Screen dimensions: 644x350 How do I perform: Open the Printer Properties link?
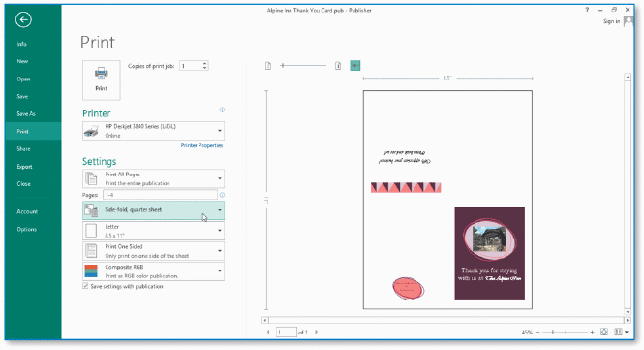pos(201,145)
